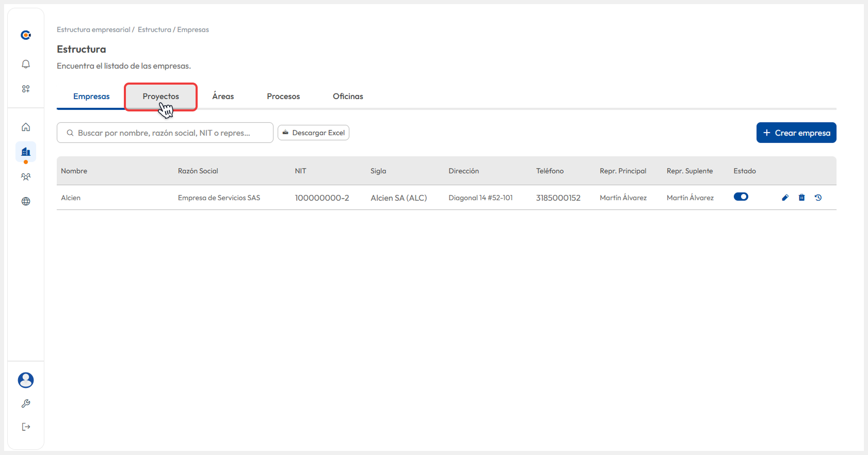Screen dimensions: 868x455
Task: Click the globe icon in sidebar
Action: point(26,201)
